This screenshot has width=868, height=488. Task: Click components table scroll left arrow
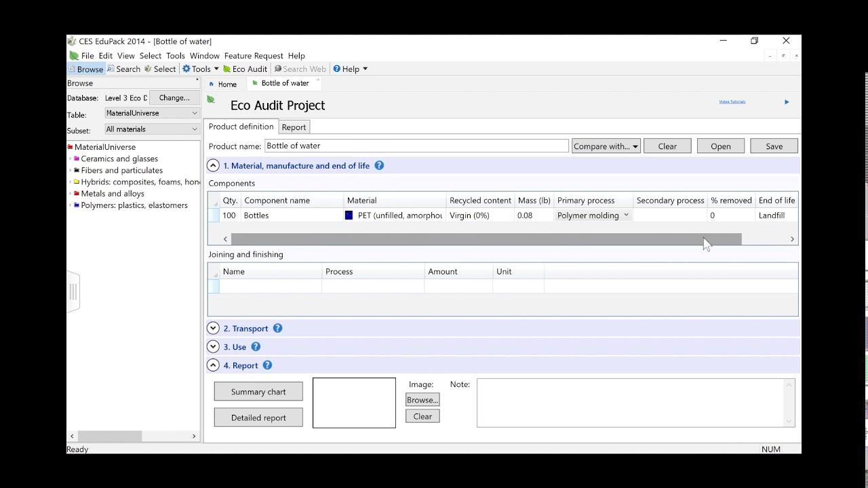click(225, 239)
